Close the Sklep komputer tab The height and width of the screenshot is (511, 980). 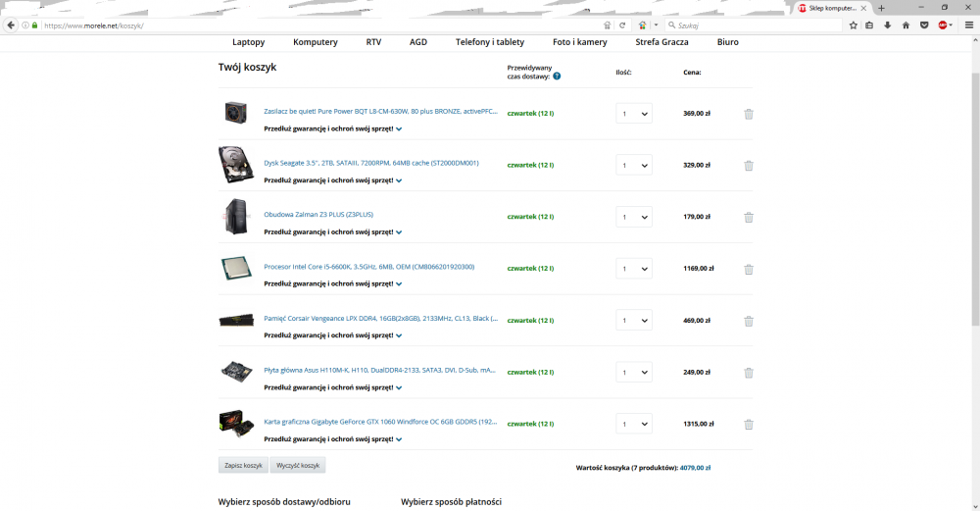tap(863, 8)
